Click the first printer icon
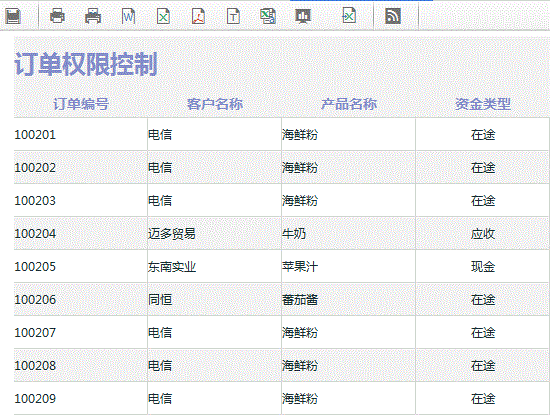 click(57, 16)
